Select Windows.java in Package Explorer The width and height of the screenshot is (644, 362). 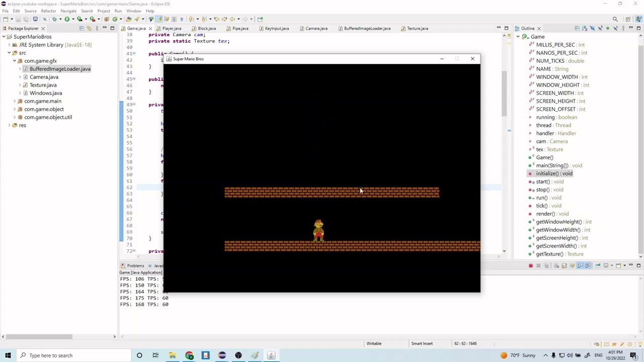(46, 93)
